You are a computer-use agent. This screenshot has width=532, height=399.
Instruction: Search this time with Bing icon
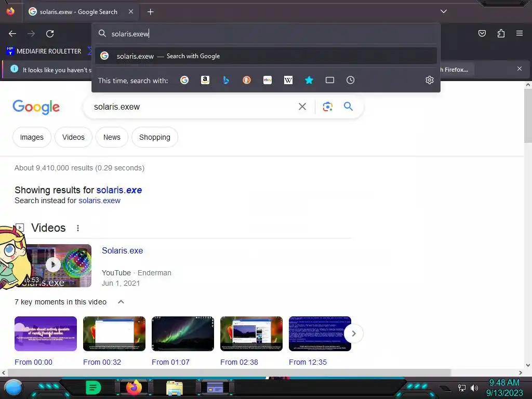226,80
